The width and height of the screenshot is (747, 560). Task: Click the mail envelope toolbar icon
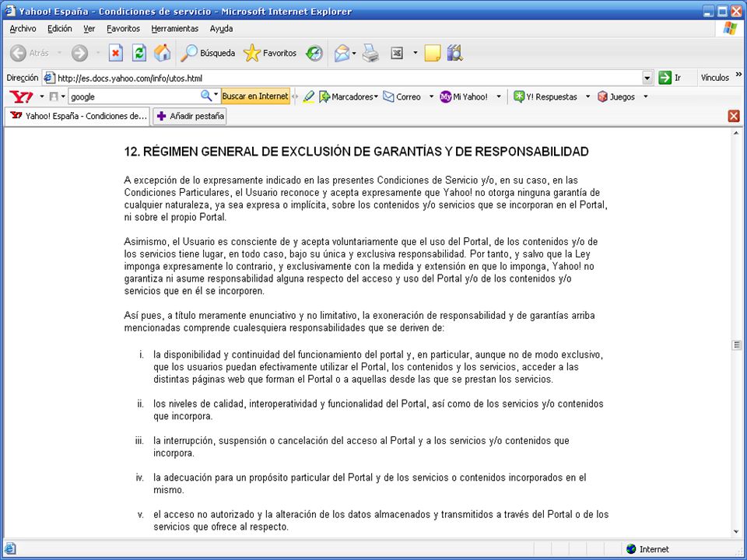point(342,54)
